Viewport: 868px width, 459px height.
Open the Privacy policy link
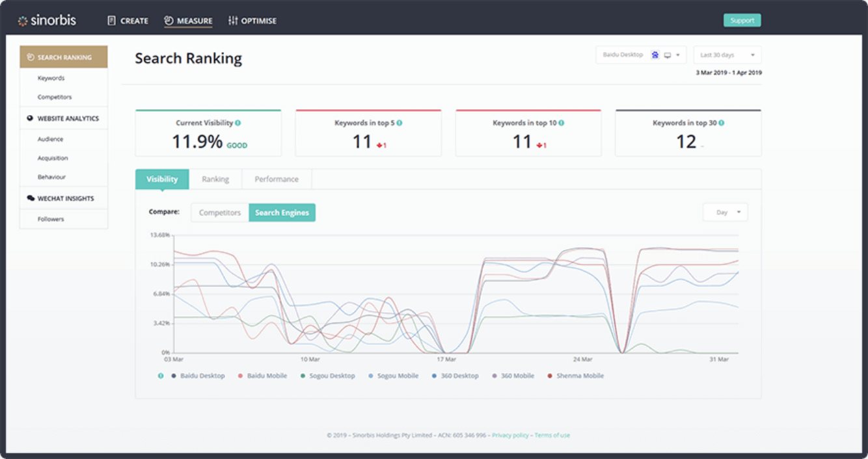pos(510,435)
